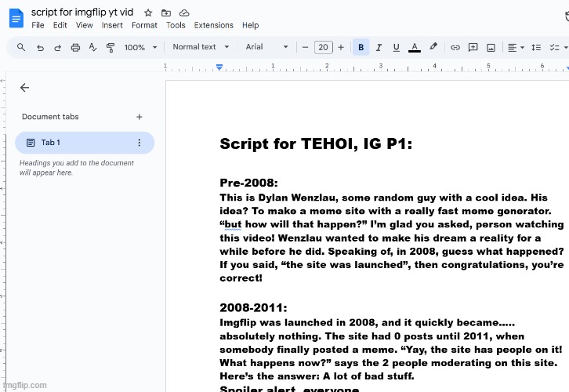Redo the last action
The width and height of the screenshot is (569, 392).
[x=57, y=48]
